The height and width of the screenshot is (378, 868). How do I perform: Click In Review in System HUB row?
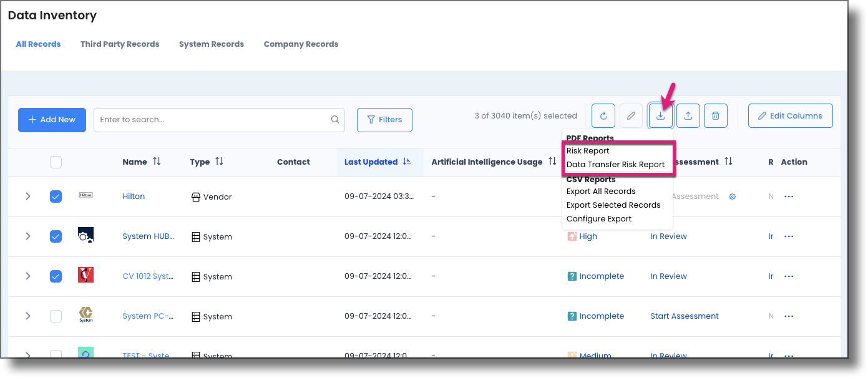click(x=668, y=236)
